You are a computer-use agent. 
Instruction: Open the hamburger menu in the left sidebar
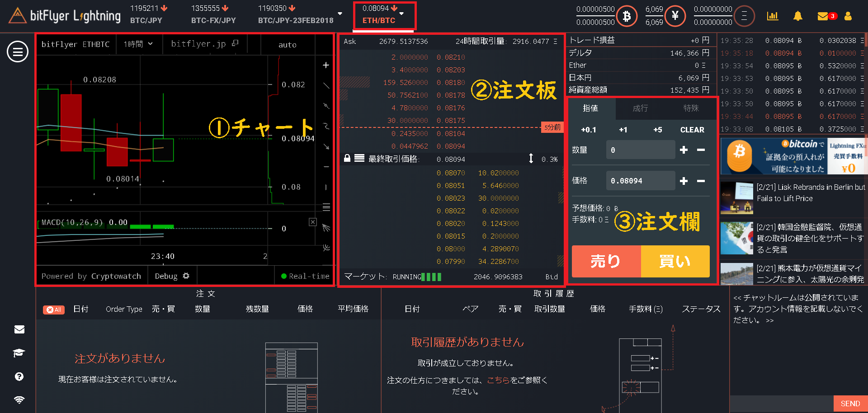pyautogui.click(x=18, y=52)
